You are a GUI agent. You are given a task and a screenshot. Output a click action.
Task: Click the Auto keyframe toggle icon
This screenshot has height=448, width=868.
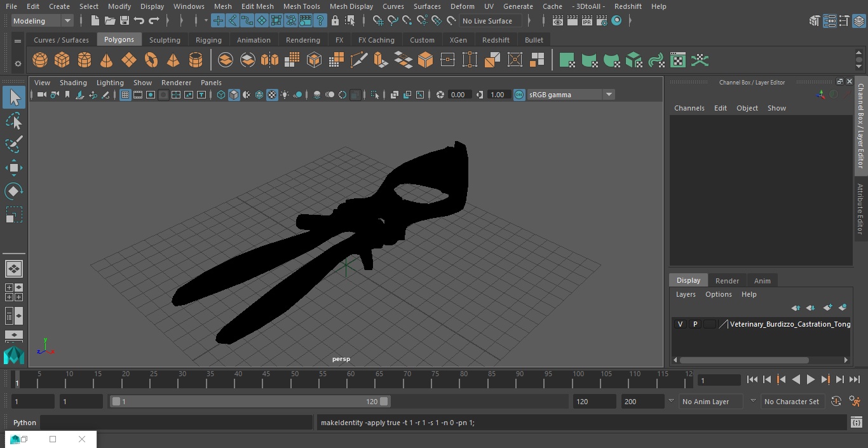pos(836,402)
